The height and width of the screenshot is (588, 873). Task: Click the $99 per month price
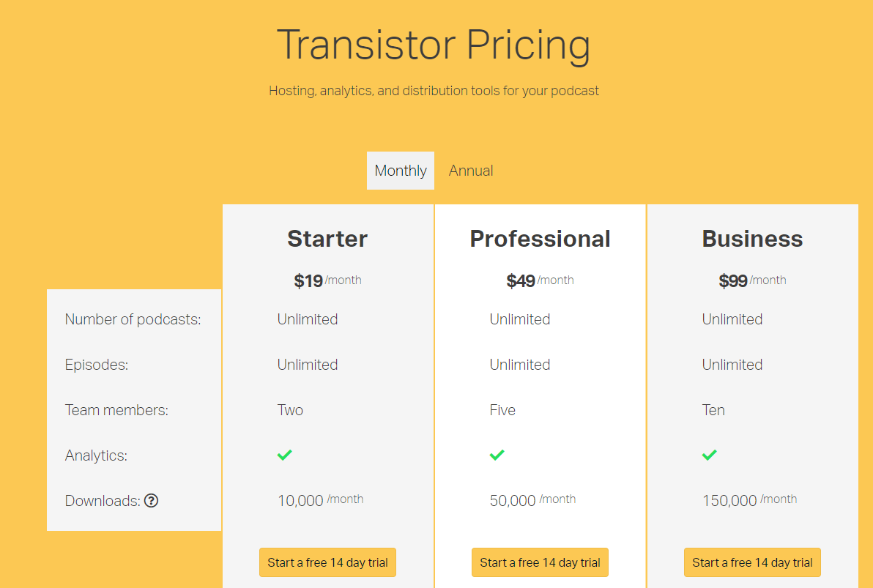point(752,280)
